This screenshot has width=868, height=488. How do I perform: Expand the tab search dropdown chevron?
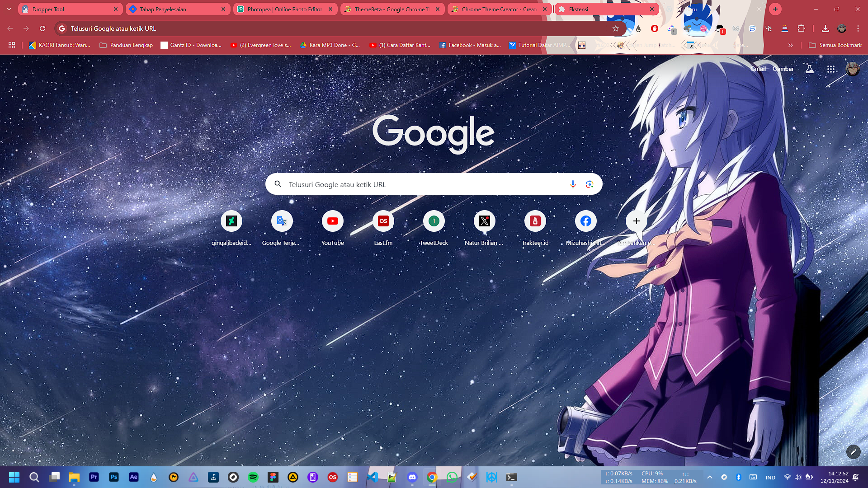click(x=9, y=9)
